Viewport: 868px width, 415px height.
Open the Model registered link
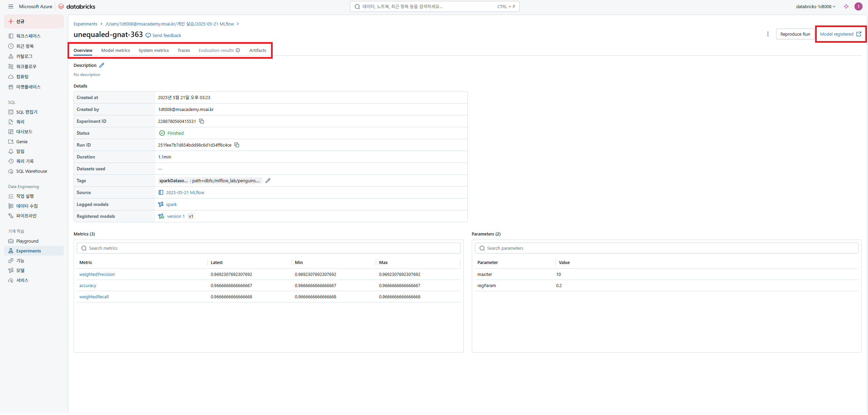click(840, 34)
